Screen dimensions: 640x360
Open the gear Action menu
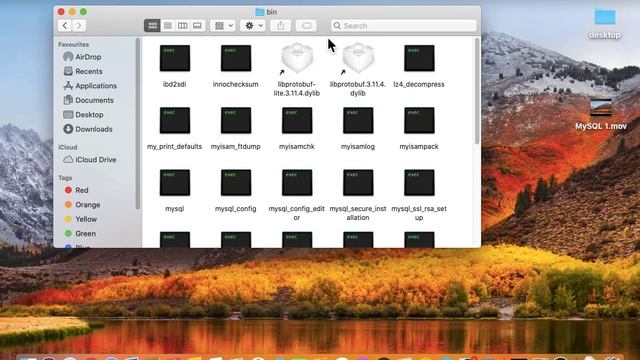coord(253,26)
